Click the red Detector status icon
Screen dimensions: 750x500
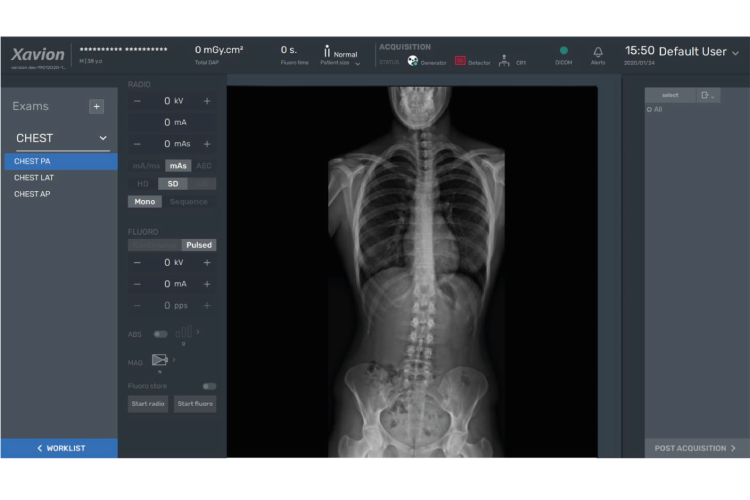click(x=460, y=61)
